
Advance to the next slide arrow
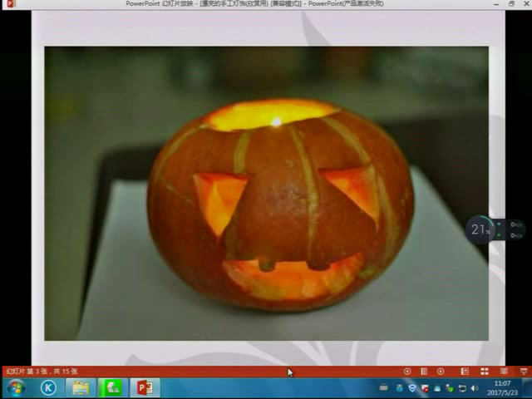point(441,372)
